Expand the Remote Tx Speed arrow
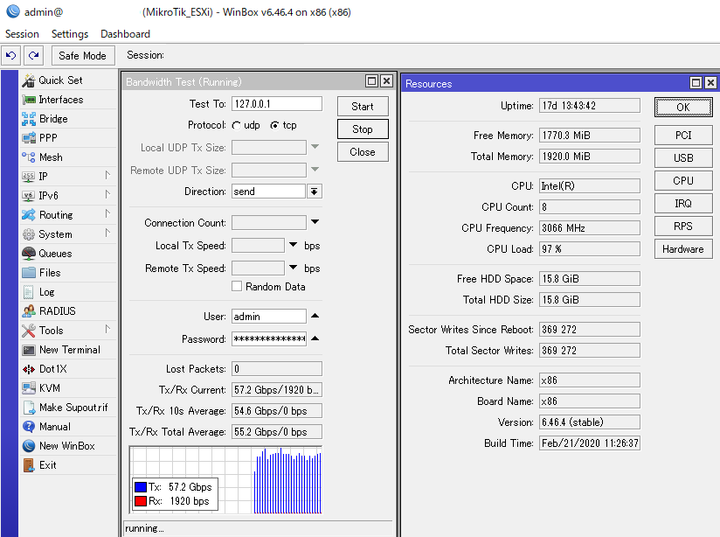 (x=293, y=267)
